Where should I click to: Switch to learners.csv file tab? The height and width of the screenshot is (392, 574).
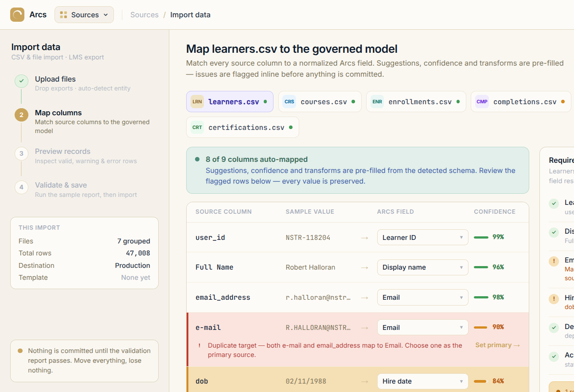(x=230, y=102)
